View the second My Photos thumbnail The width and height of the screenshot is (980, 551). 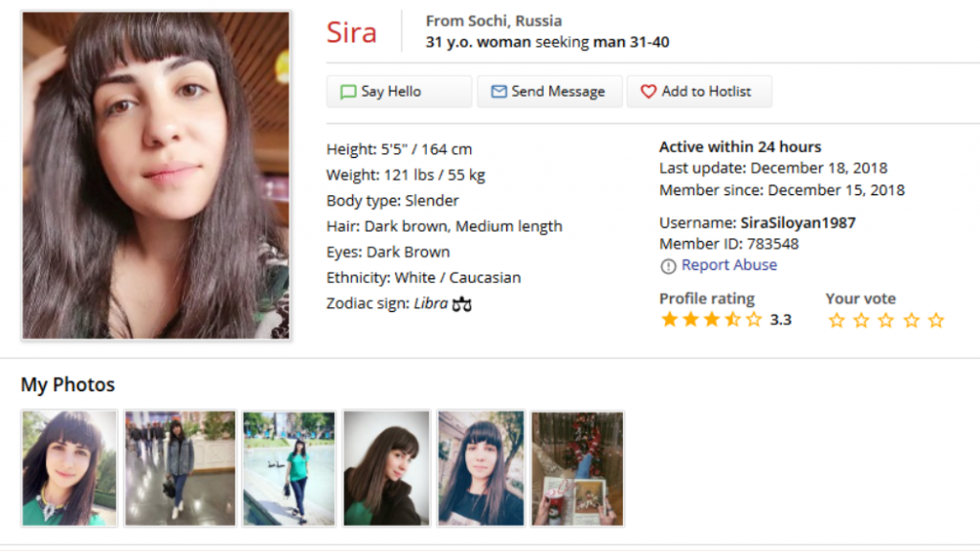tap(180, 468)
